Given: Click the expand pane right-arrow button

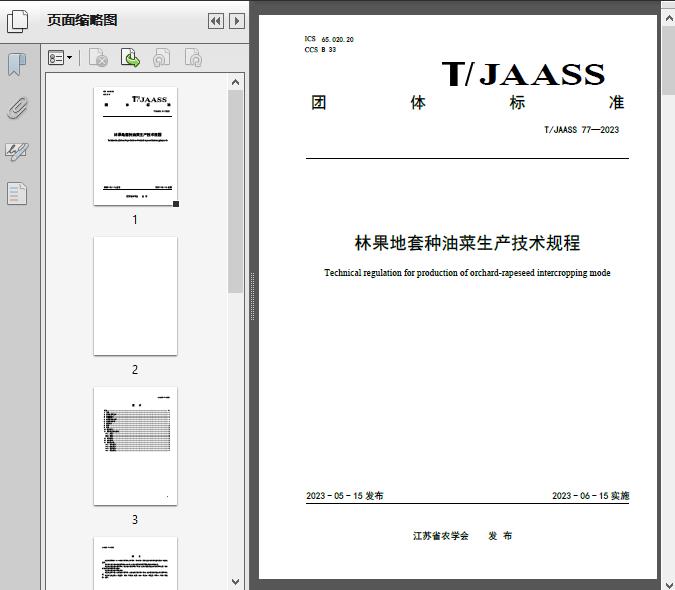Looking at the screenshot, I should 237,21.
